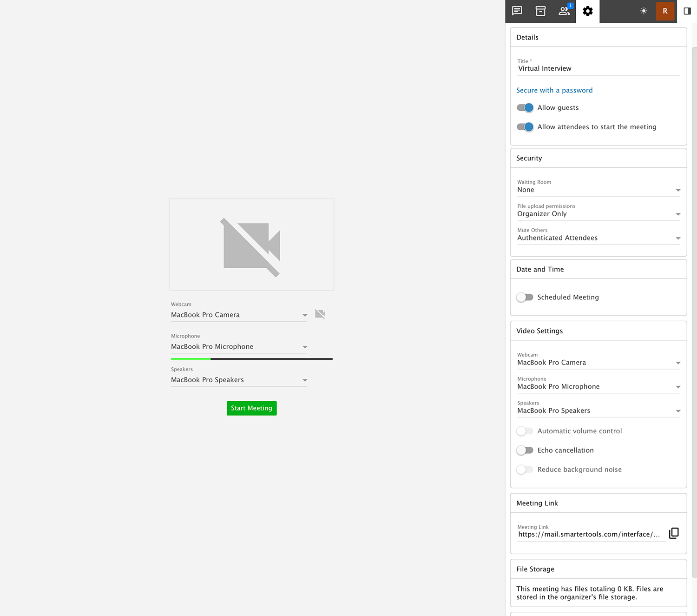Click the File Storage header
Viewport: 697px width, 616px height.
pyautogui.click(x=598, y=569)
